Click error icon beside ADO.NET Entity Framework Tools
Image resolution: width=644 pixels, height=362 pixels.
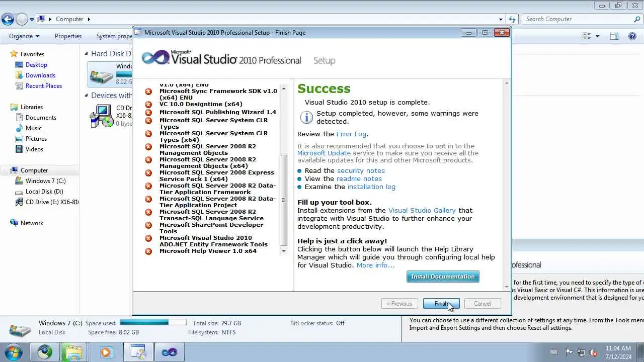coord(148,238)
